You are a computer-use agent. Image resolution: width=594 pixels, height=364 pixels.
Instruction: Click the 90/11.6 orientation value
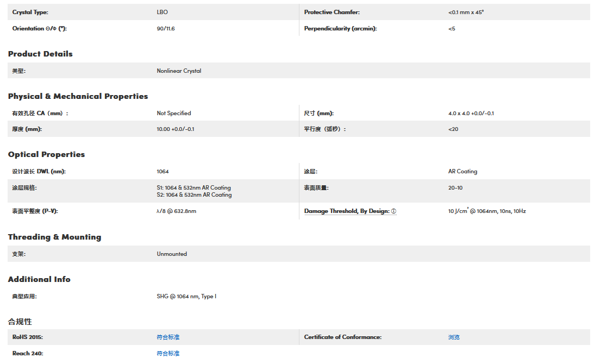click(166, 28)
